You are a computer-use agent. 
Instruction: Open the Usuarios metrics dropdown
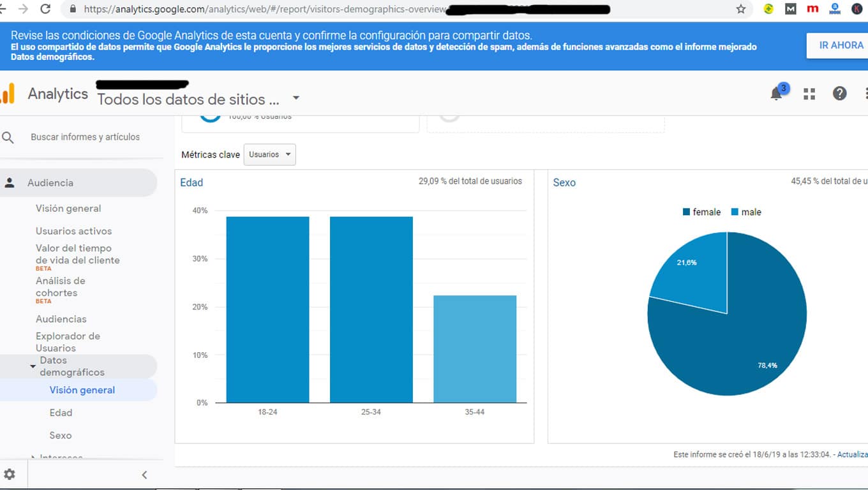pos(270,154)
